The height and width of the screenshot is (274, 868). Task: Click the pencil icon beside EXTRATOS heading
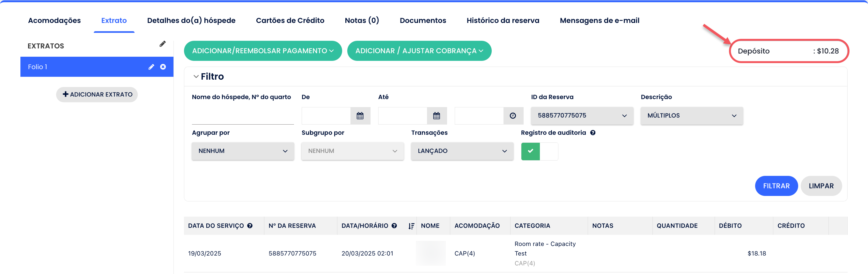click(x=162, y=44)
